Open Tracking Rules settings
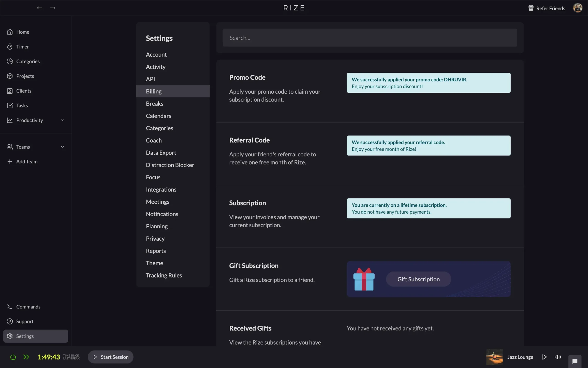This screenshot has width=588, height=368. (x=164, y=275)
